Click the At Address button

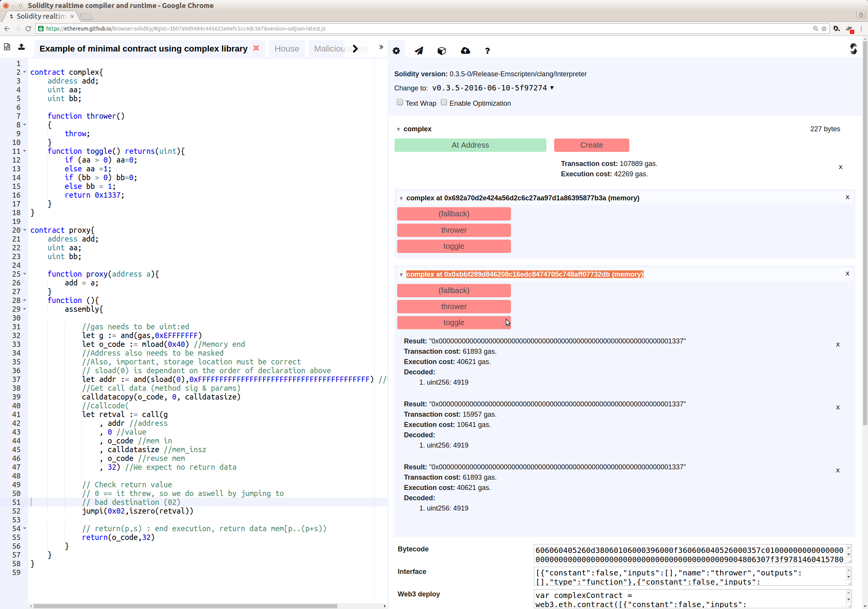coord(470,145)
